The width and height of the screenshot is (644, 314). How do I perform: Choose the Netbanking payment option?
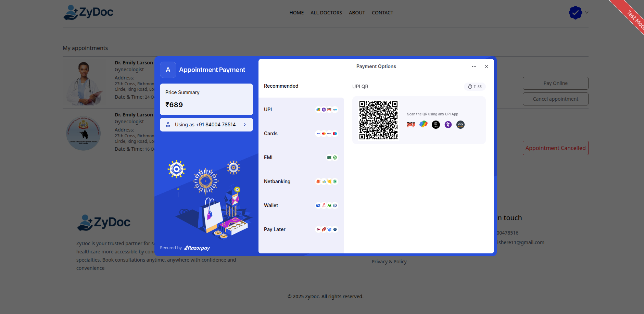click(301, 181)
